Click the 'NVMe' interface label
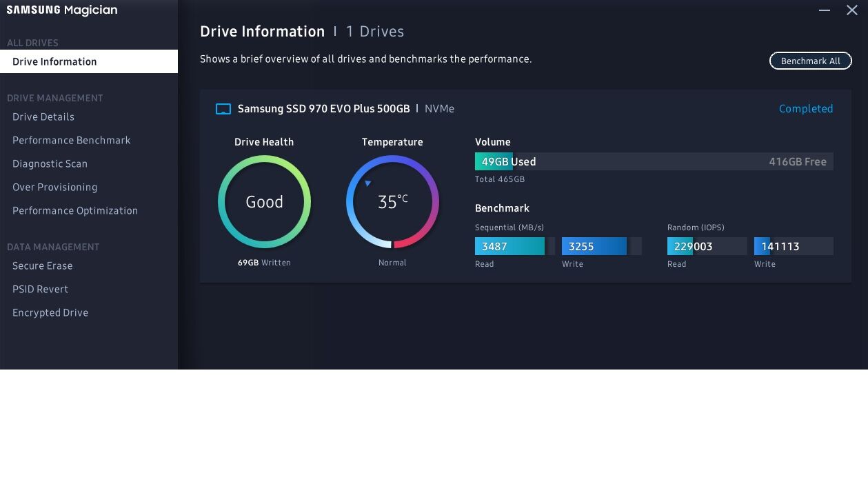This screenshot has height=495, width=868. coord(439,109)
